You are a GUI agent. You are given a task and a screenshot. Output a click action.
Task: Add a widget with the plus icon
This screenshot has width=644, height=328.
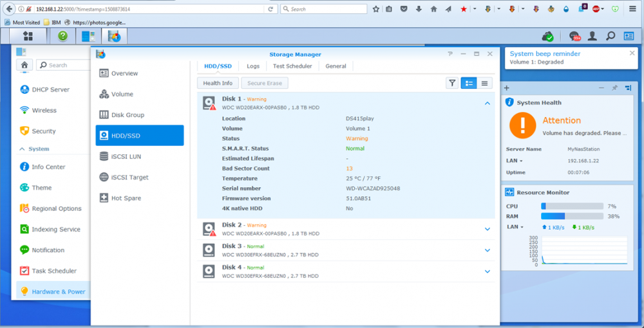[507, 87]
